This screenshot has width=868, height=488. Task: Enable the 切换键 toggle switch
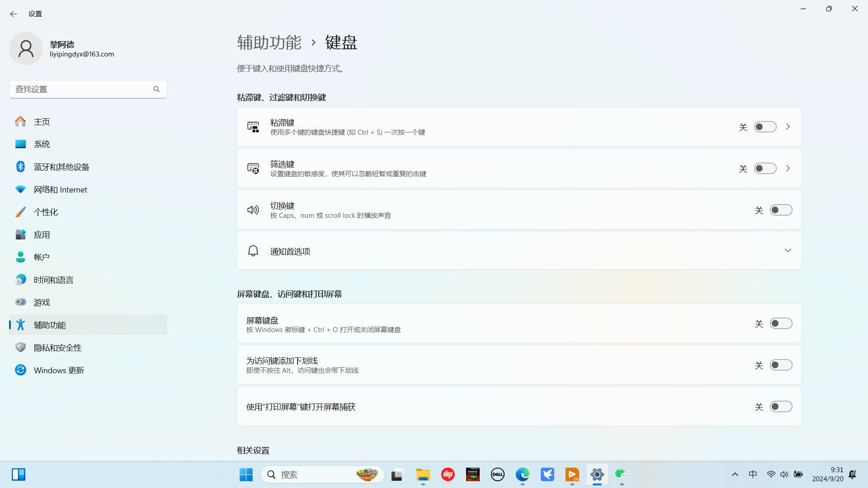781,210
